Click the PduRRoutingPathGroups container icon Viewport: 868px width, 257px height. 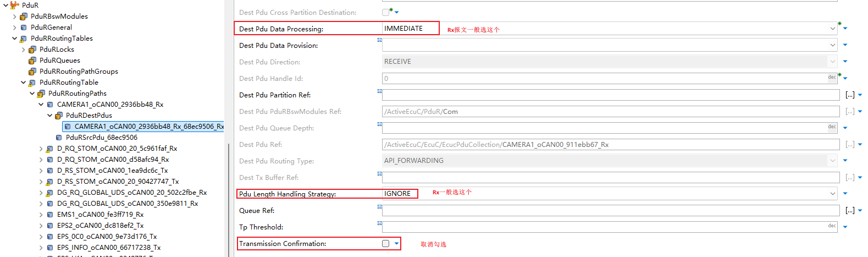(32, 72)
